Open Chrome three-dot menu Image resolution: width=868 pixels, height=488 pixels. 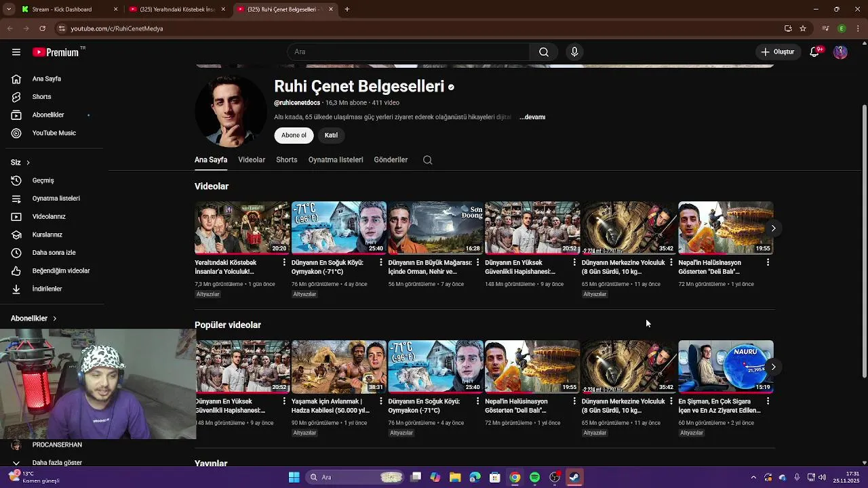[859, 28]
